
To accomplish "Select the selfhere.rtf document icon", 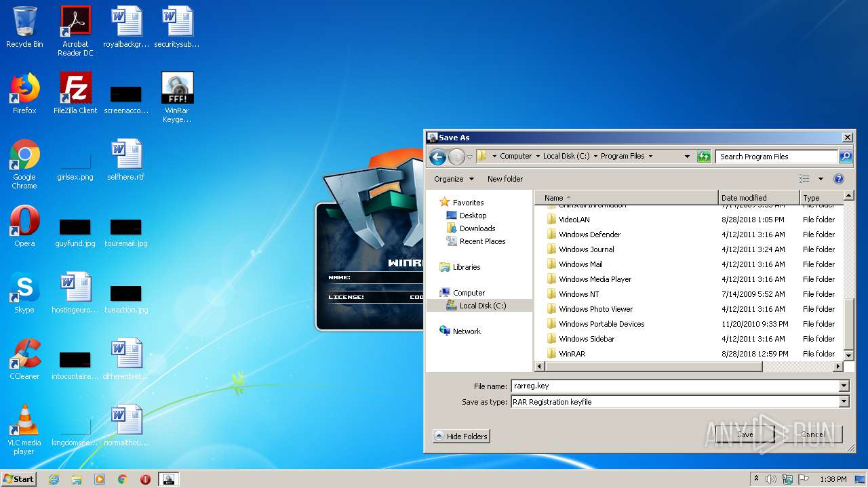I will point(126,160).
